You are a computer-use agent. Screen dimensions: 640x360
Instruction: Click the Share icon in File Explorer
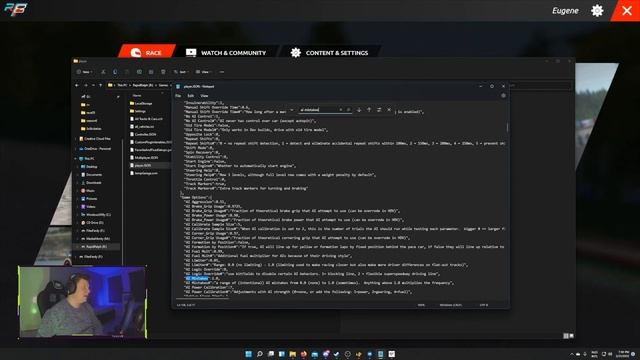click(151, 72)
